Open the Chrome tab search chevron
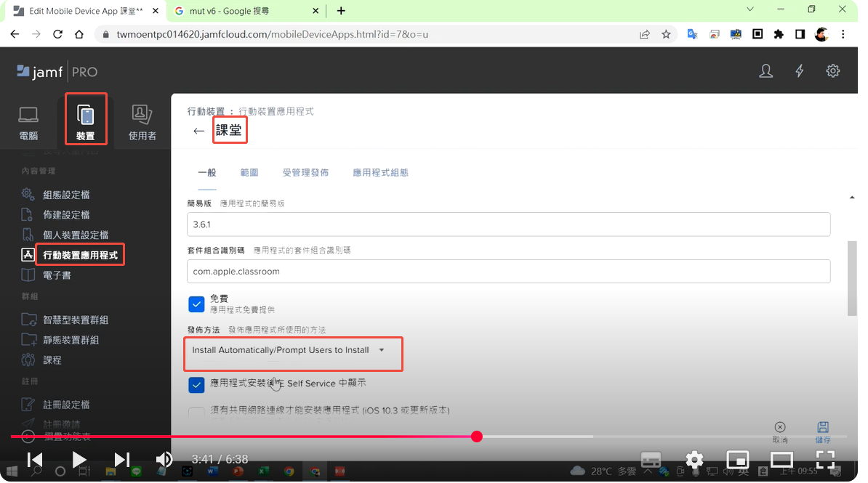The image size is (868, 483). point(751,9)
